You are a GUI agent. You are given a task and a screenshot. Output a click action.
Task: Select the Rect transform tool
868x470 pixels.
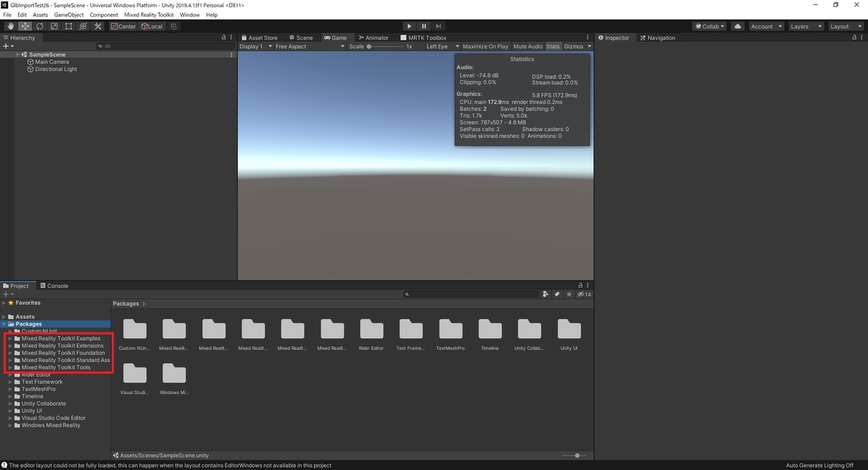point(69,26)
